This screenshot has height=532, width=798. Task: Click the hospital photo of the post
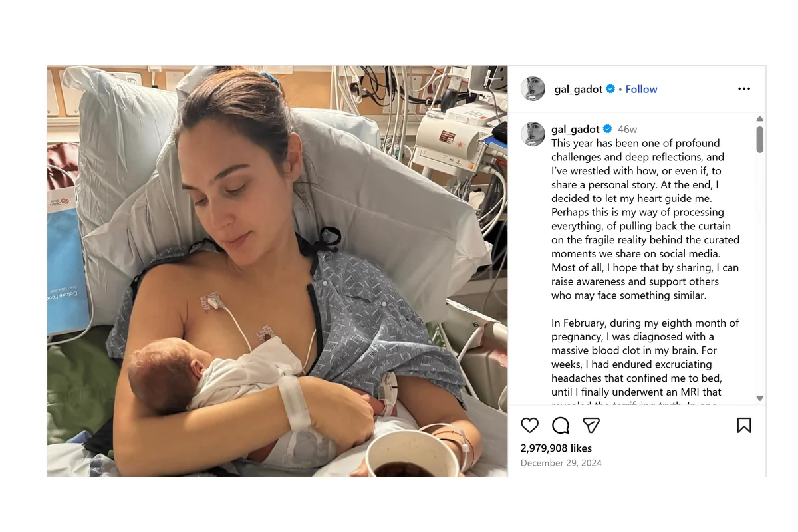pyautogui.click(x=277, y=271)
